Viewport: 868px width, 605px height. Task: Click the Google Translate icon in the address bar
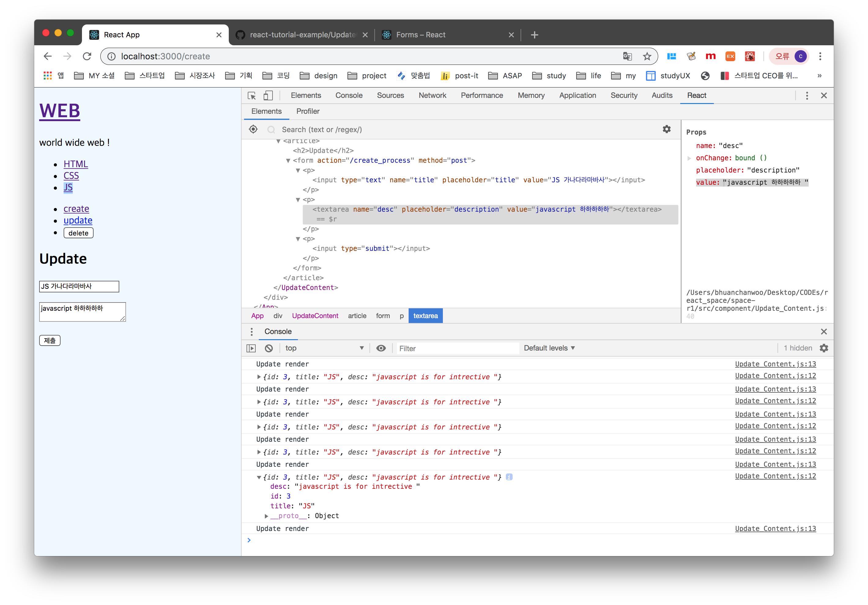[x=627, y=56]
